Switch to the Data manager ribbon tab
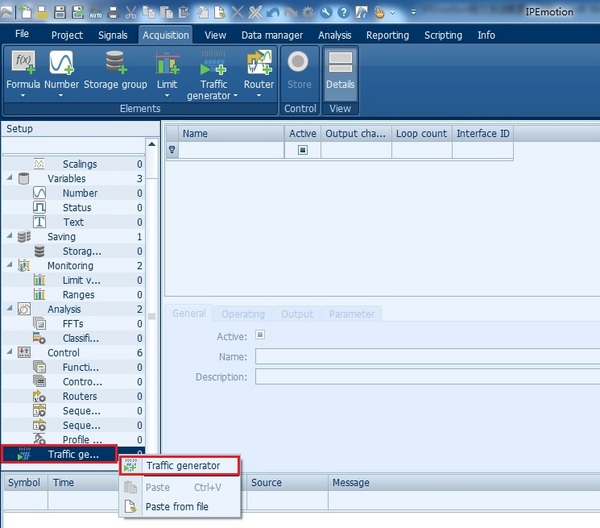The image size is (600, 528). [x=272, y=35]
